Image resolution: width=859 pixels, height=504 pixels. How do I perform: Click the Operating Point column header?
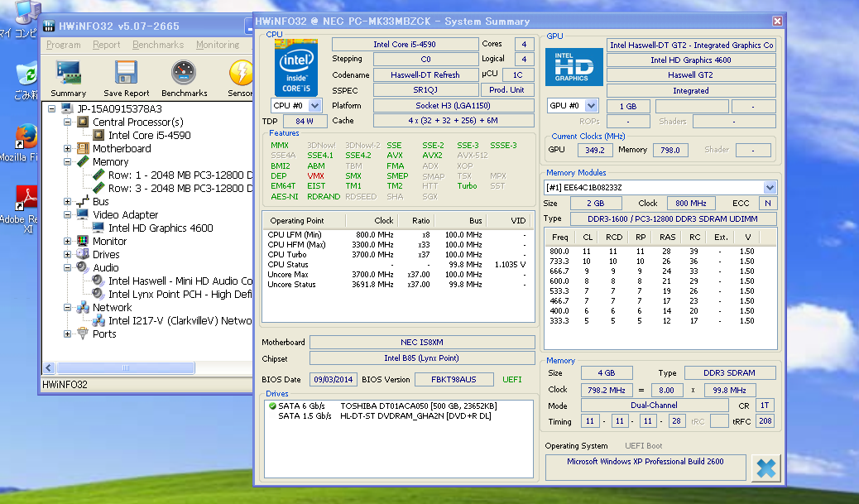click(296, 221)
